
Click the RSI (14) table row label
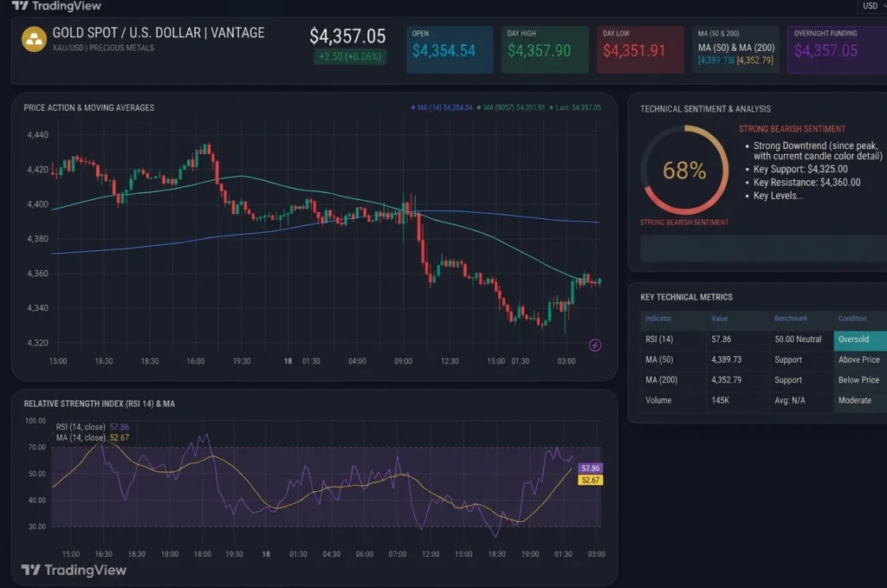659,339
